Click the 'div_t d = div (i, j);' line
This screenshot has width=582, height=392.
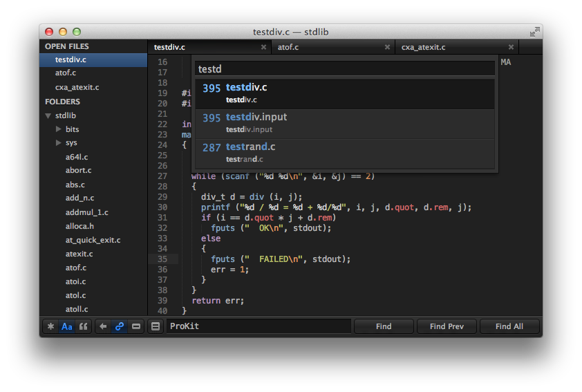coord(252,197)
